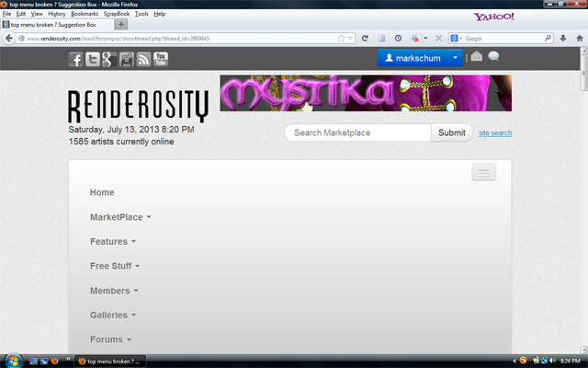Open the YouTube channel icon
The image size is (588, 368).
coord(161,59)
